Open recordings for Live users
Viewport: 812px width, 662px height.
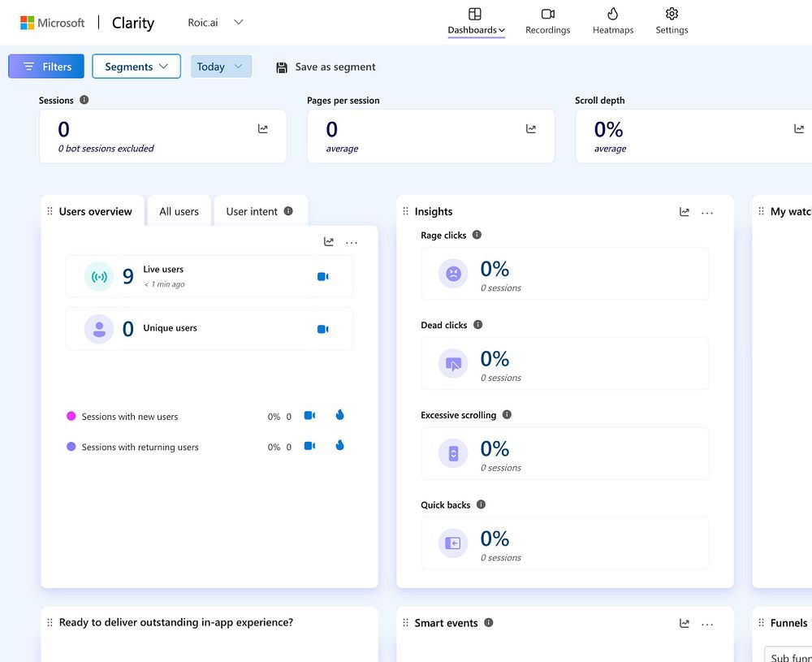(x=322, y=277)
